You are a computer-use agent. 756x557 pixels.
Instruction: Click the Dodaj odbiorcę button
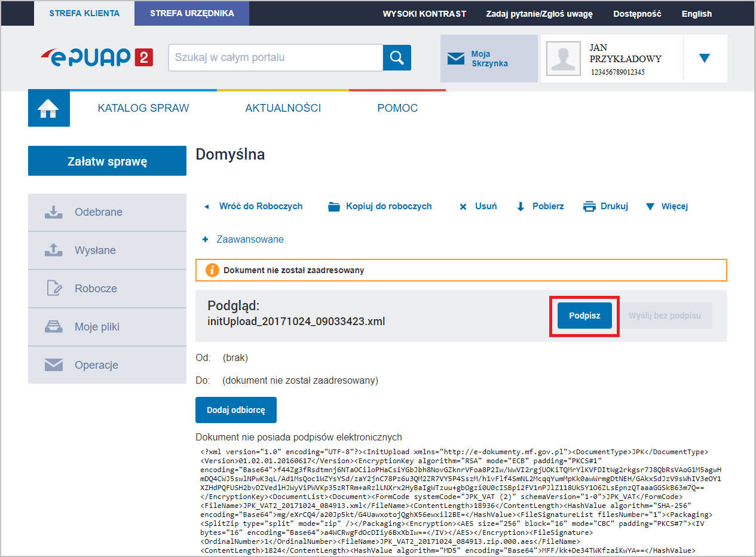click(235, 410)
